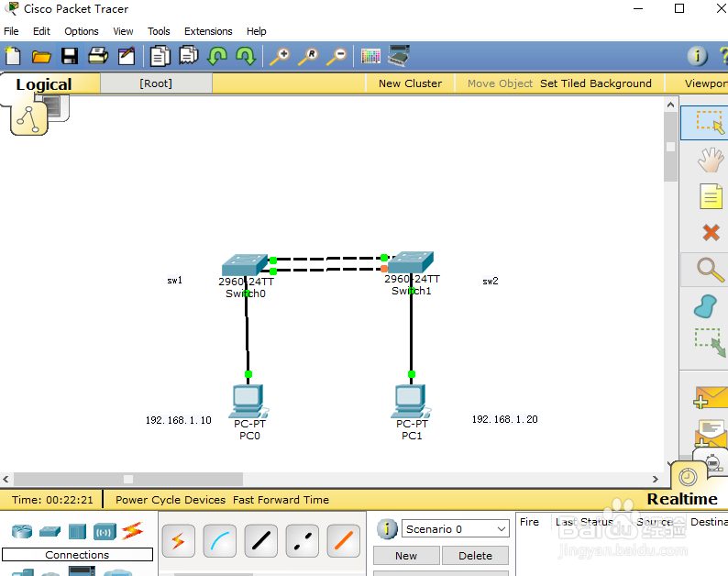This screenshot has height=576, width=728.
Task: Click the 192.168.1.10 note label
Action: 179,420
